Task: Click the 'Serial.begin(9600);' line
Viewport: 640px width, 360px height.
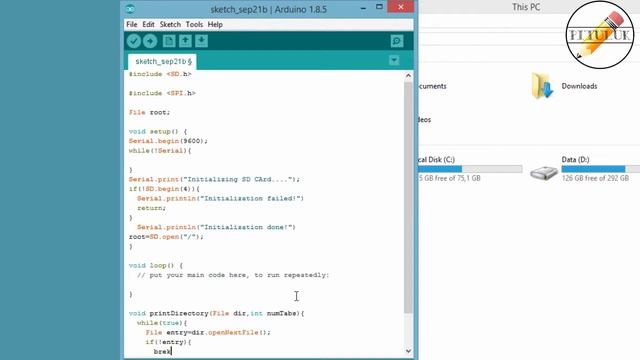Action: coord(168,141)
